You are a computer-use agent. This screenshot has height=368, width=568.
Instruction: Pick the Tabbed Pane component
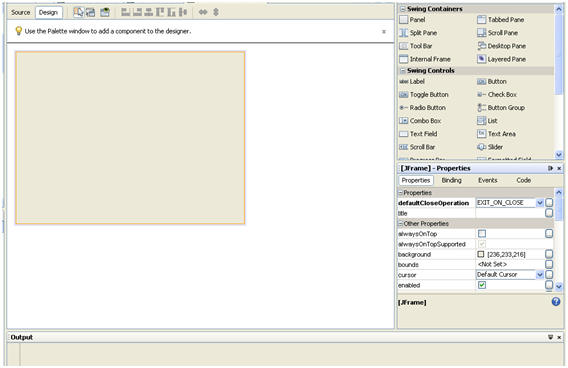tap(501, 20)
